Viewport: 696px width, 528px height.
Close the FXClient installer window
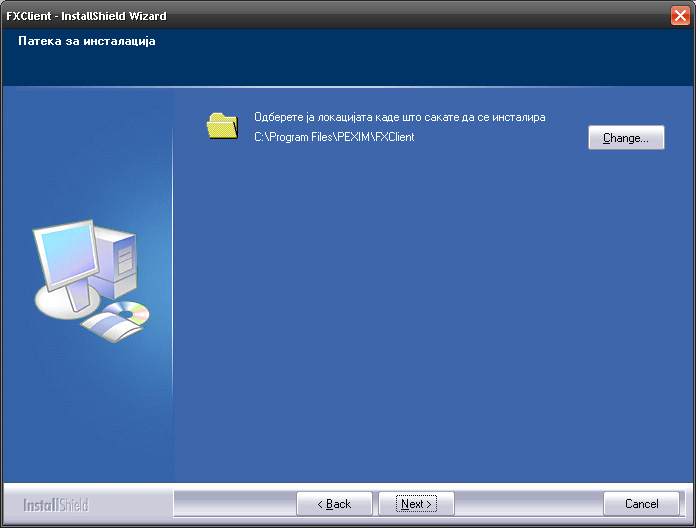[680, 16]
